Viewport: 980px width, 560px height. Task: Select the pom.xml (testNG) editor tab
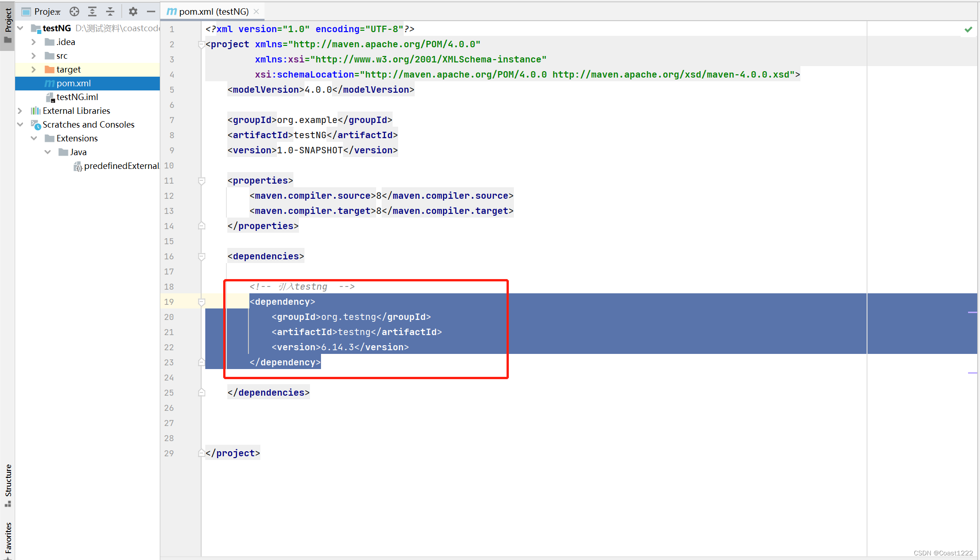[214, 11]
